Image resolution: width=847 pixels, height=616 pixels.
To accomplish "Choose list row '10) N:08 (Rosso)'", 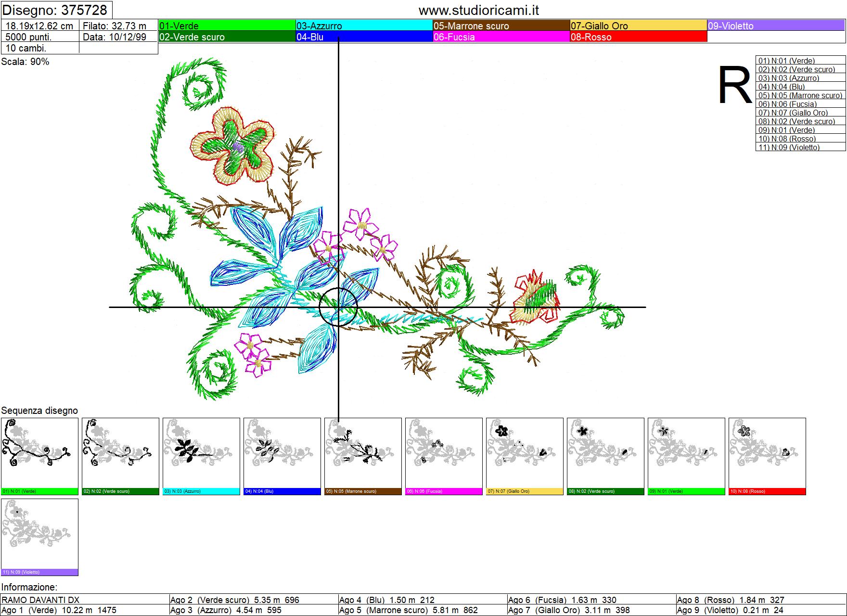I will pyautogui.click(x=801, y=139).
